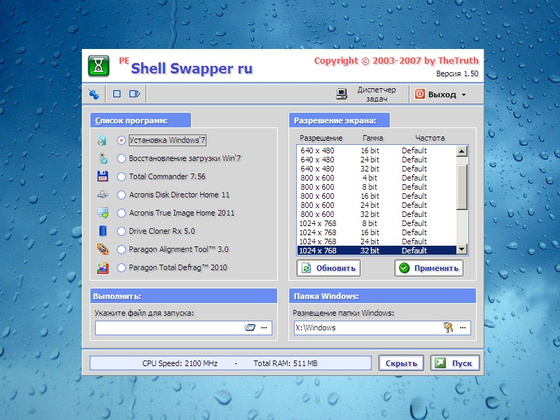Screen dimensions: 560x420
Task: Click the Установка Windows'7 installer icon
Action: tap(102, 140)
